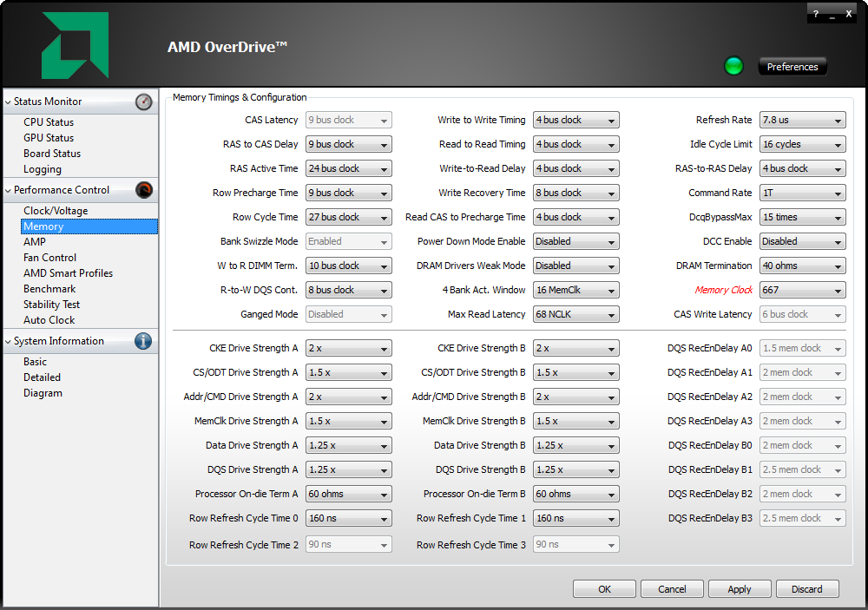The image size is (868, 610).
Task: Open Row Cycle Time dropdown
Action: (349, 217)
